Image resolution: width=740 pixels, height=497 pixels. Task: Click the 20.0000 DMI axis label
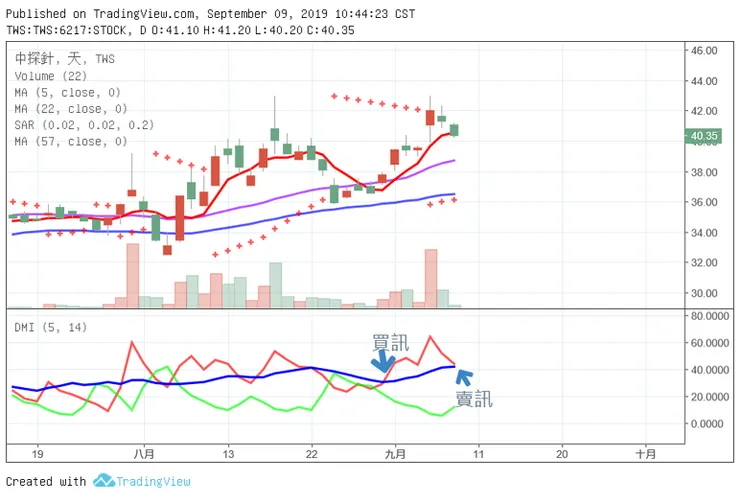click(x=710, y=397)
